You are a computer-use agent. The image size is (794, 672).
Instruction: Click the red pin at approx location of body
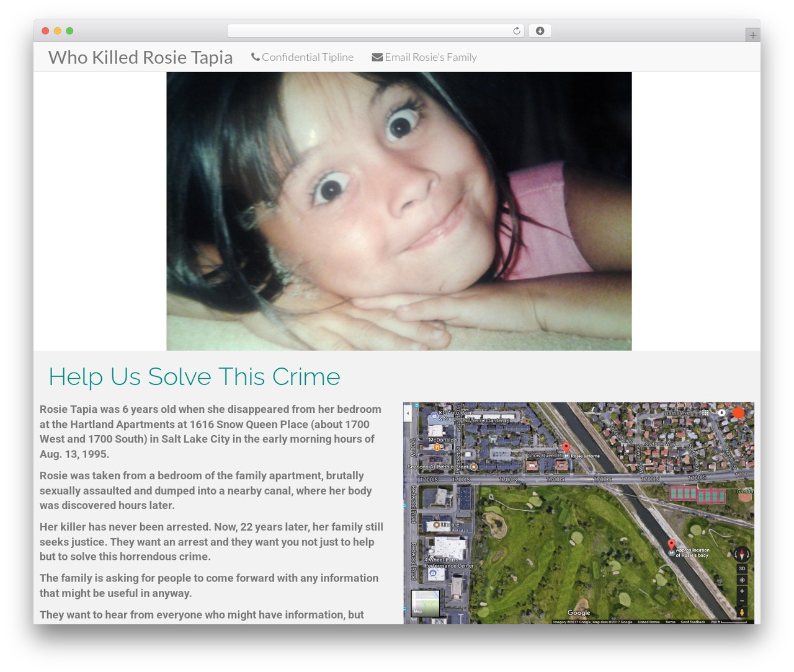click(x=671, y=545)
